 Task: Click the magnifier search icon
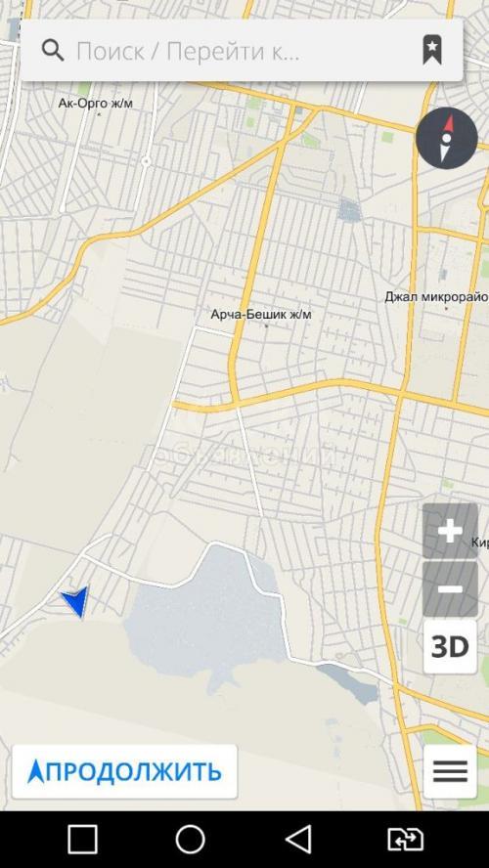point(53,51)
